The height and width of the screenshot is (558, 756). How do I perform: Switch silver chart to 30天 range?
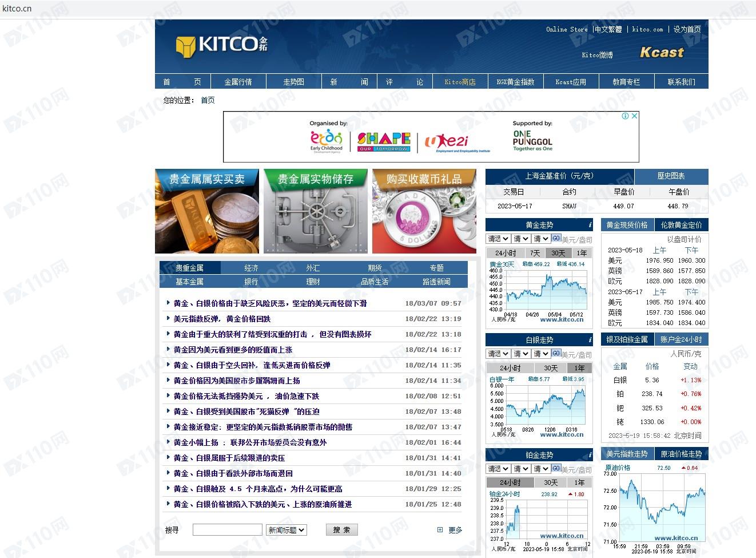click(551, 368)
